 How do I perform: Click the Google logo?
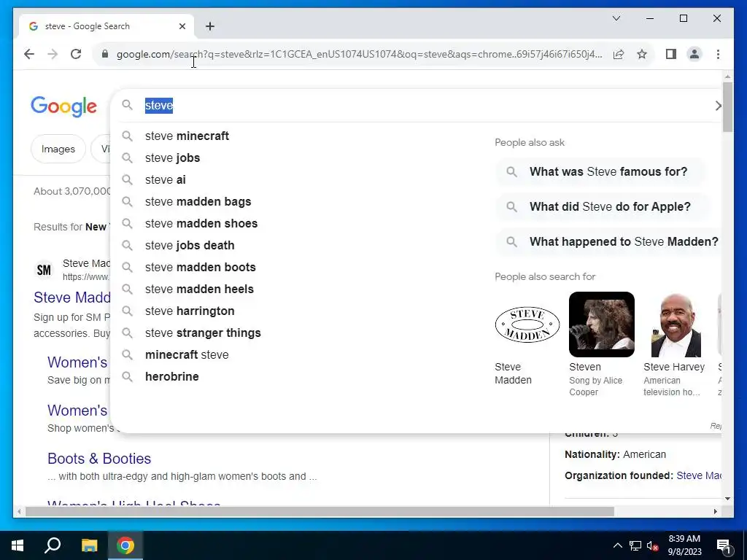64,106
